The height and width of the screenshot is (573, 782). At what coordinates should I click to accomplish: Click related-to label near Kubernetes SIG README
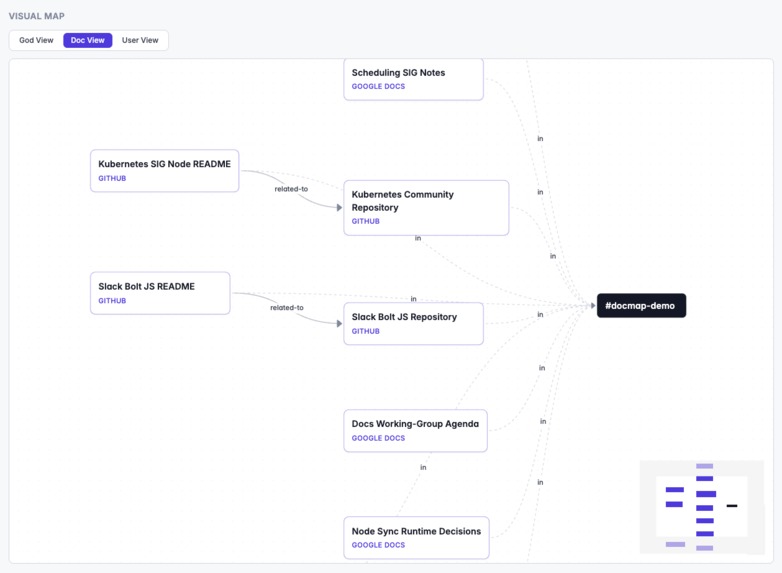291,189
